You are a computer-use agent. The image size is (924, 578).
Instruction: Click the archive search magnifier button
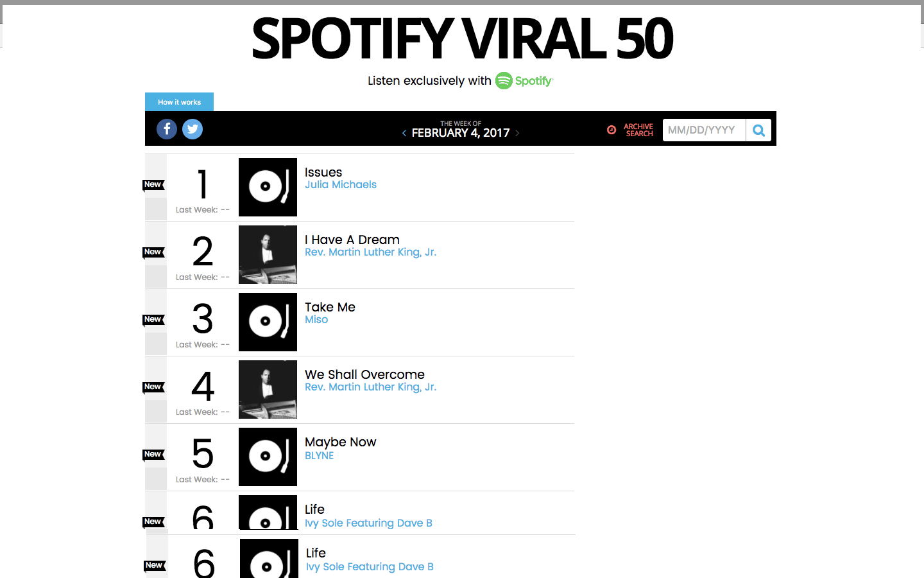[758, 130]
